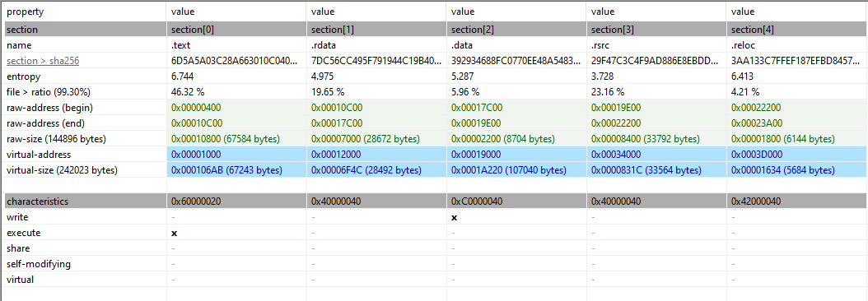868x301 pixels.
Task: Select file ratio 46.32 % cell
Action: pyautogui.click(x=236, y=92)
